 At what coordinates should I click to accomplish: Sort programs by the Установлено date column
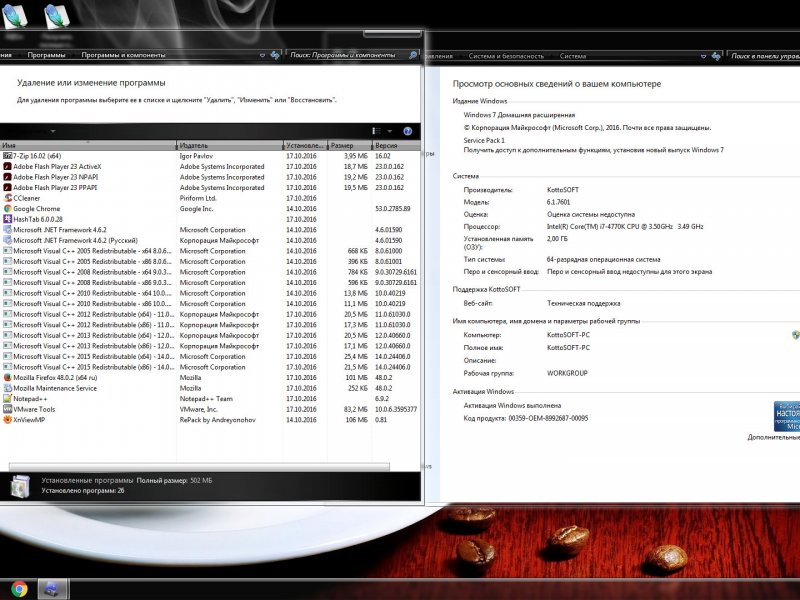click(x=305, y=145)
